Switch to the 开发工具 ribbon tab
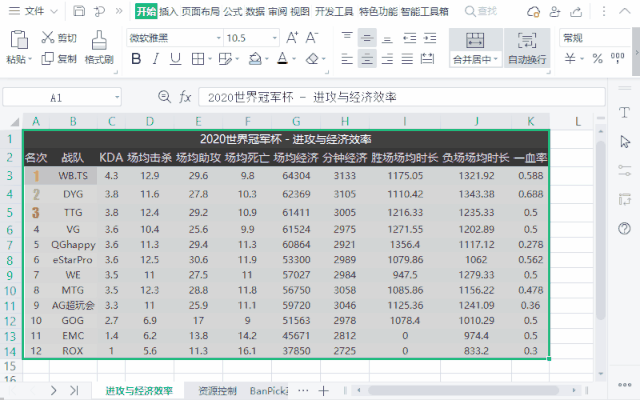The height and width of the screenshot is (400, 640). click(x=334, y=11)
